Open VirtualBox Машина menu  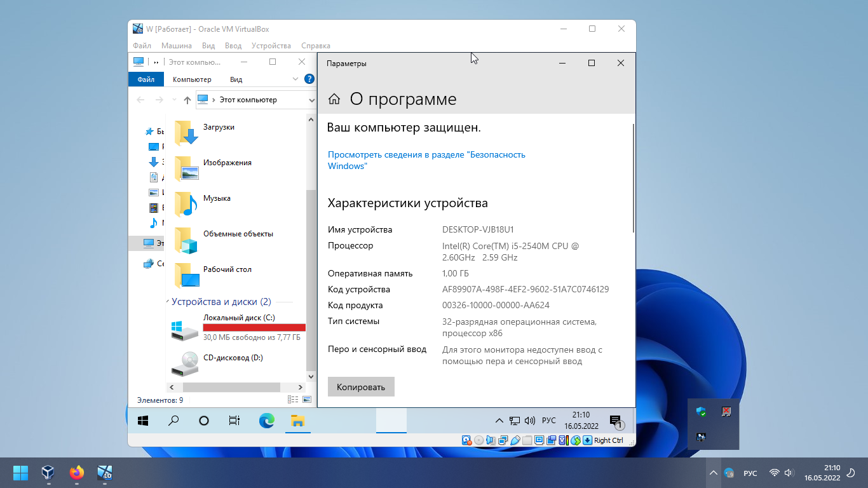coord(177,46)
